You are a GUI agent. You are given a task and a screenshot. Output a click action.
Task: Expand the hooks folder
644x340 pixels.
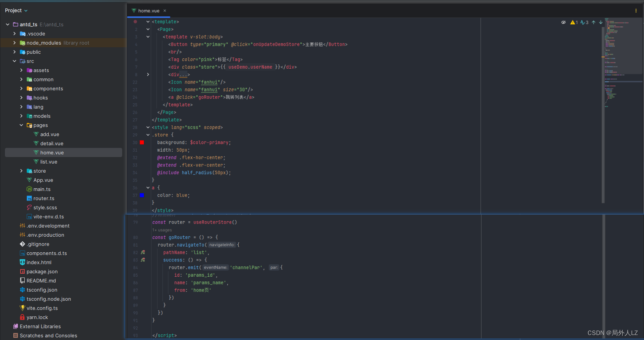(21, 98)
